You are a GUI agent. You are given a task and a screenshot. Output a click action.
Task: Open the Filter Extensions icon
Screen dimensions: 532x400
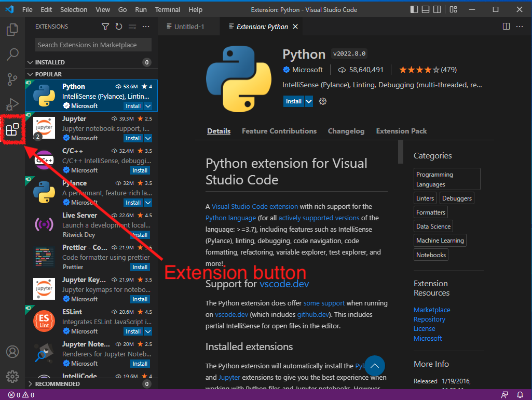[x=105, y=26]
